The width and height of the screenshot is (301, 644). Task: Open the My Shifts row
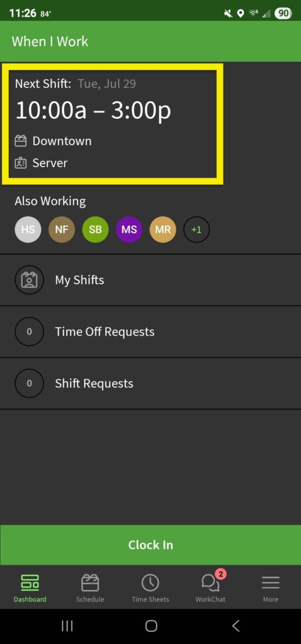(x=150, y=280)
